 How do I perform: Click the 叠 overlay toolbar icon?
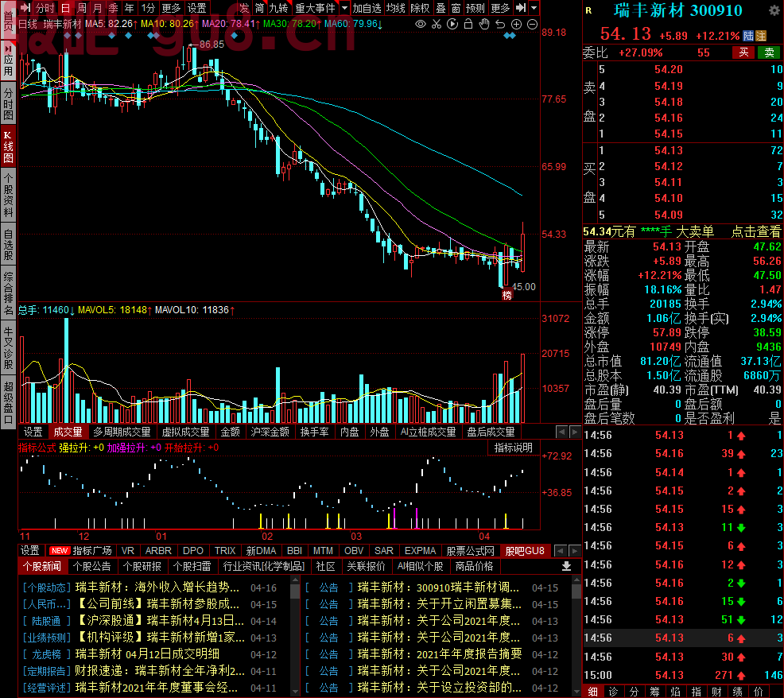click(441, 7)
